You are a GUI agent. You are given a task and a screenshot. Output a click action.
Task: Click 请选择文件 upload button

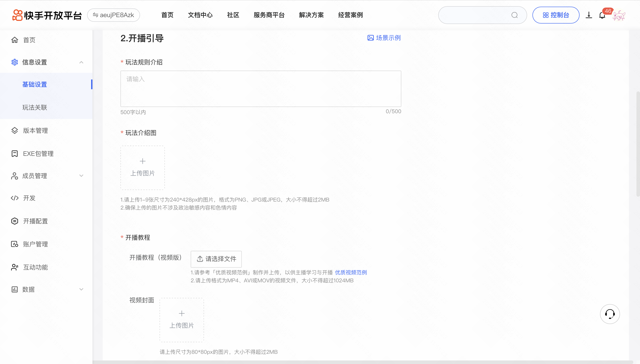(x=216, y=259)
